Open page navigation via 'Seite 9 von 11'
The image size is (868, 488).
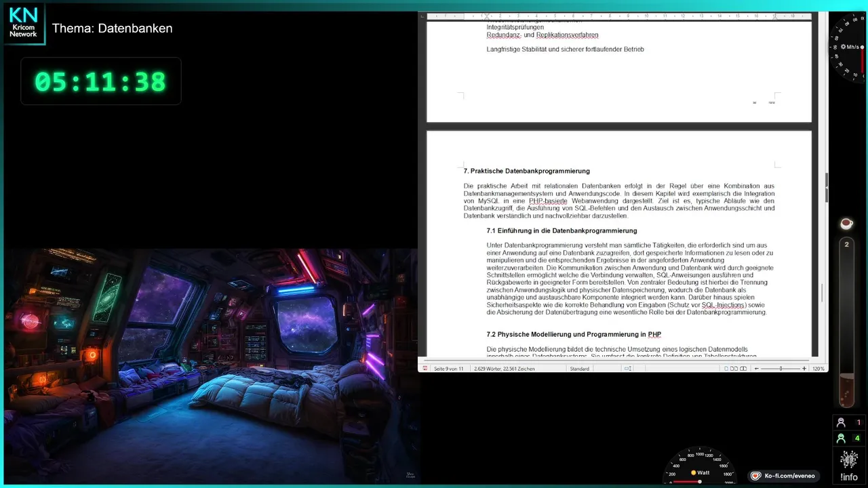point(449,369)
